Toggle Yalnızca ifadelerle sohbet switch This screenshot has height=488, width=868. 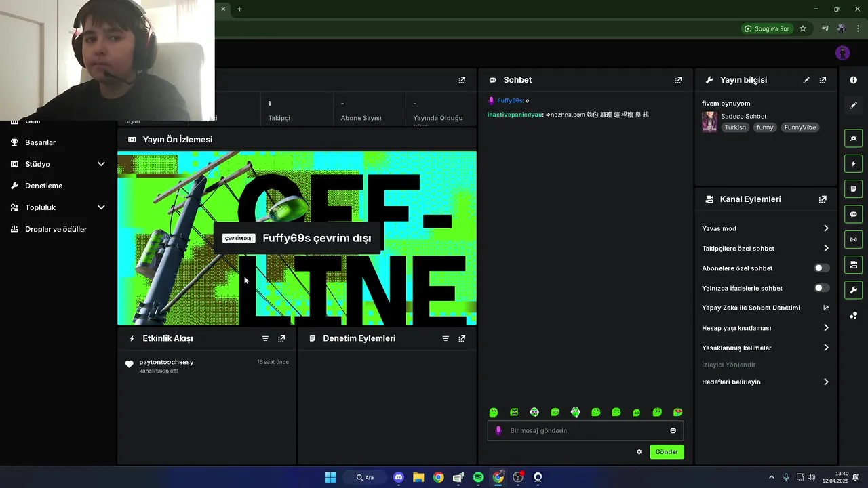(821, 288)
